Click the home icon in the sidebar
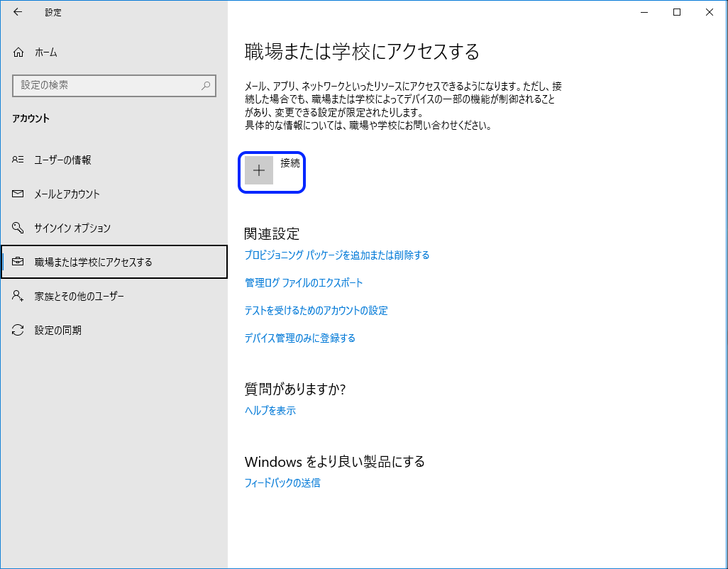Viewport: 728px width, 569px height. pyautogui.click(x=18, y=53)
